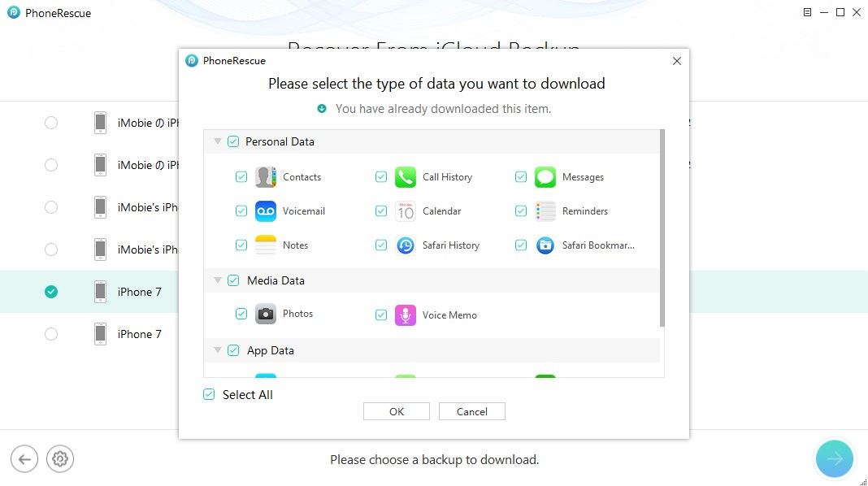Close the data type selection dialog
This screenshot has height=486, width=868.
(676, 61)
